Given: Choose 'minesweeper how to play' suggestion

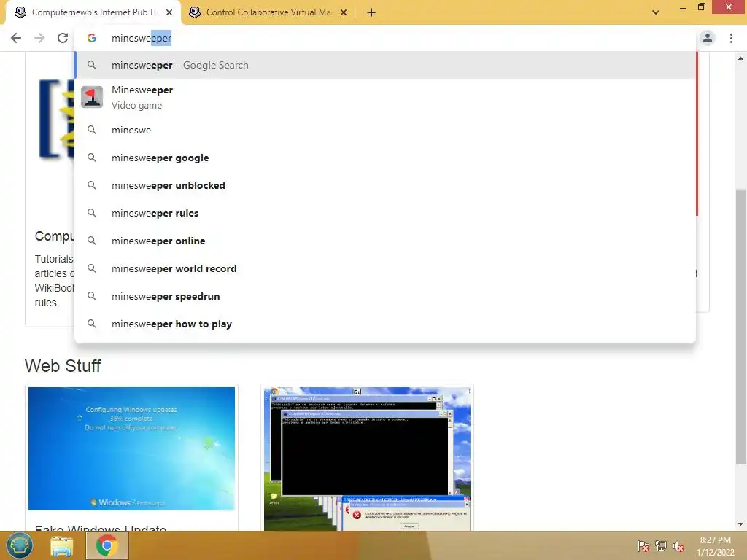Looking at the screenshot, I should 385,324.
